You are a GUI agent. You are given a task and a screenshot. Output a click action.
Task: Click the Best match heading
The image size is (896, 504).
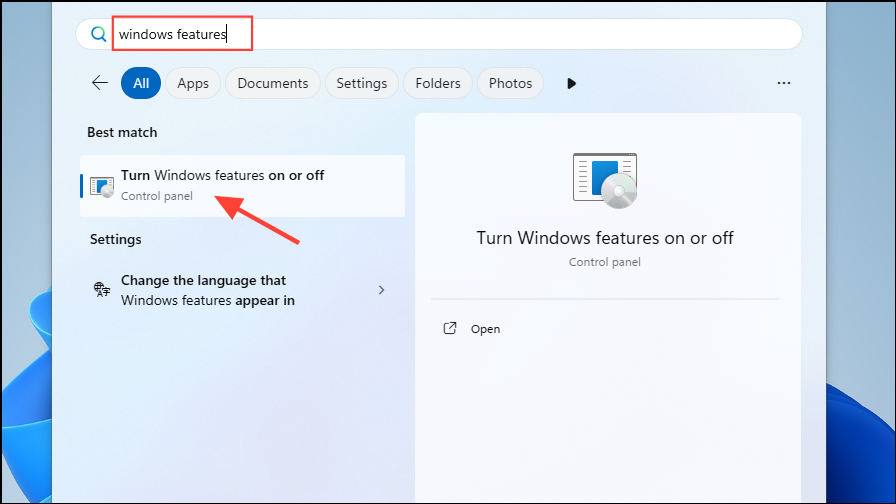tap(122, 133)
